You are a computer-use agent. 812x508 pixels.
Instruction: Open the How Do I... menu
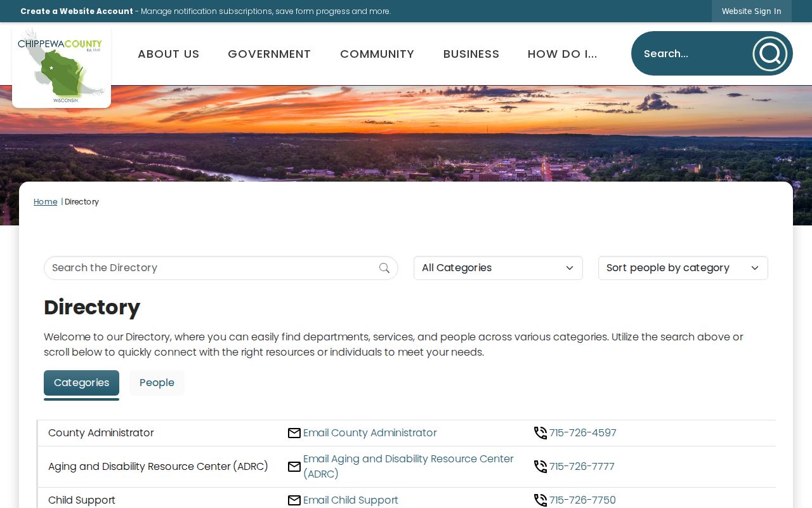pos(563,54)
